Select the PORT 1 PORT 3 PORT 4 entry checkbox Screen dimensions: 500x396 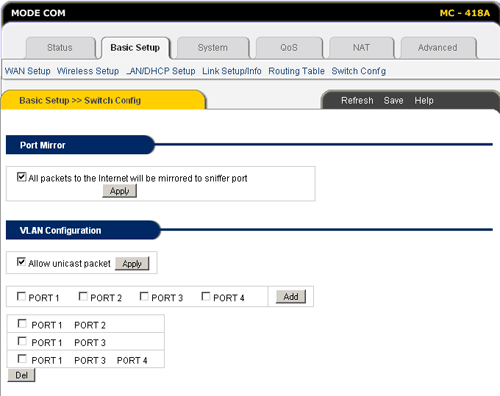point(22,359)
